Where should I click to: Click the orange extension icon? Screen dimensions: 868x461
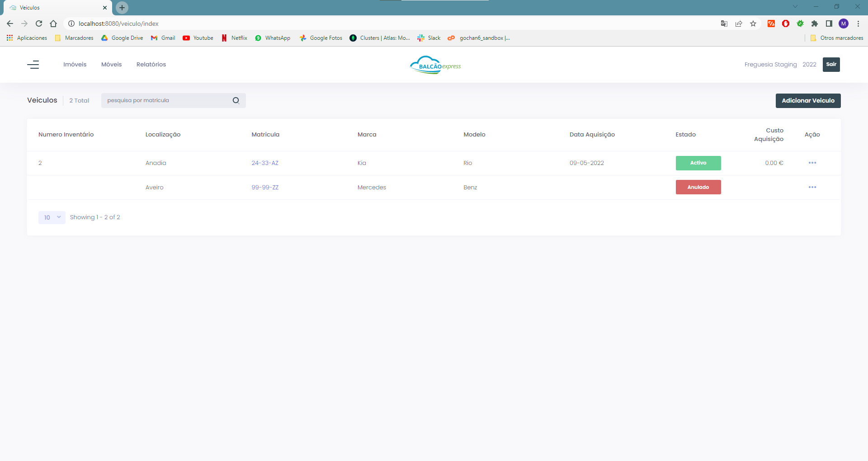click(771, 24)
